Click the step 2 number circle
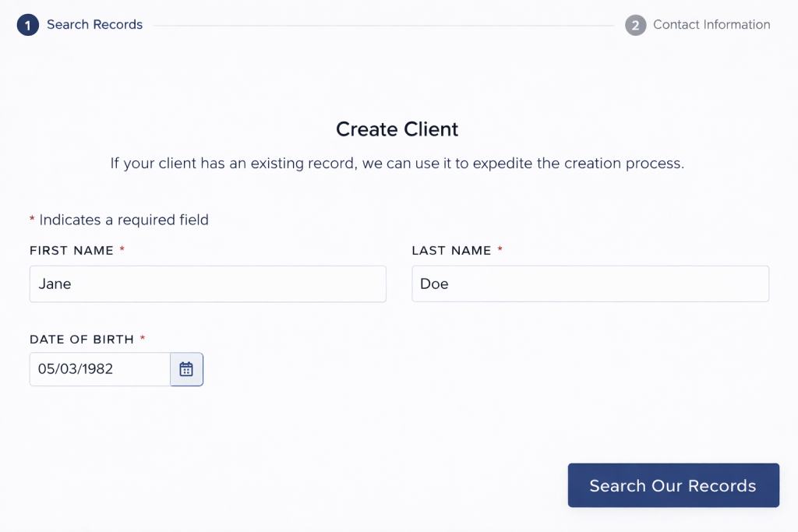This screenshot has width=798, height=532. [x=635, y=26]
